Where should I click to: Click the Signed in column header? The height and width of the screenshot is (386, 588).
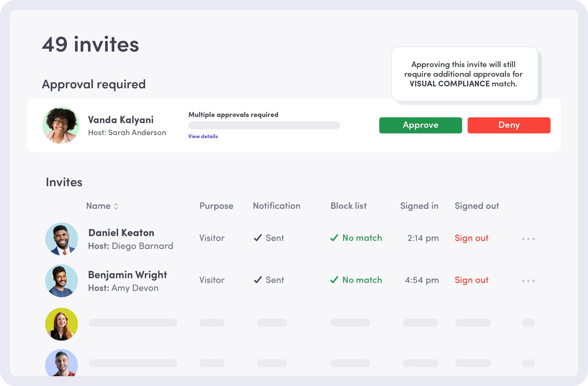[419, 206]
